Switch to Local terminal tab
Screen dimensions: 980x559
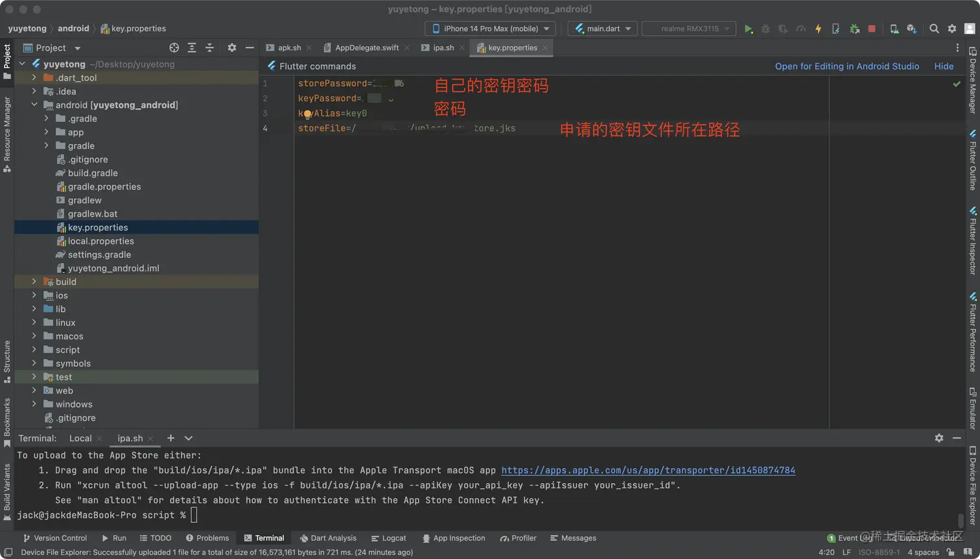click(x=80, y=439)
